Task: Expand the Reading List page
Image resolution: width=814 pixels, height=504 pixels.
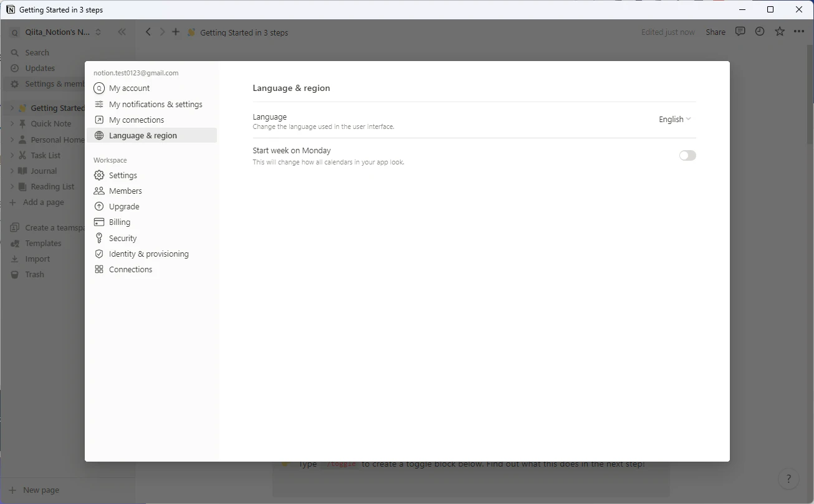Action: (12, 186)
